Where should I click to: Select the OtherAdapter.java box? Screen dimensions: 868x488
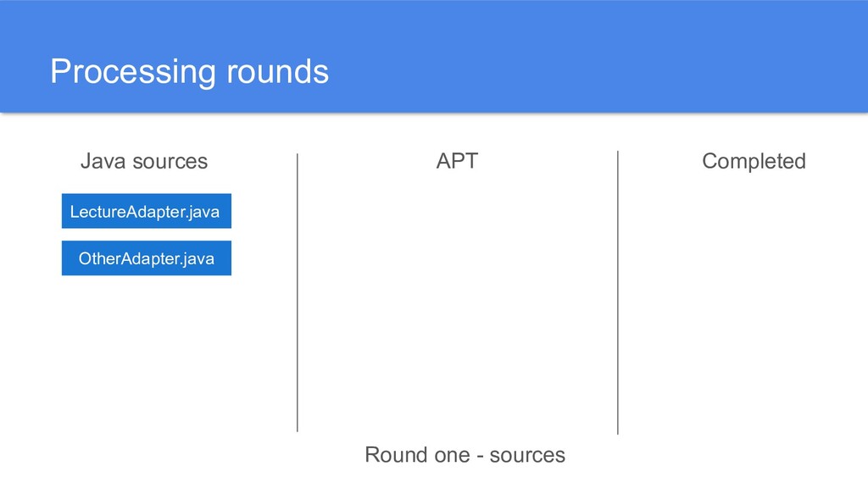(146, 258)
